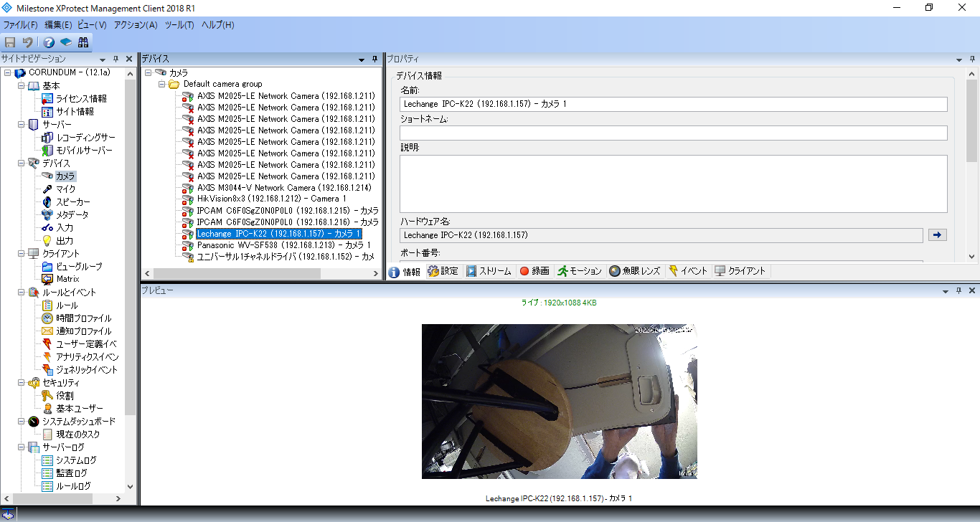Open the ヘルプ(H) menu
Screen dimensions: 980x522
pyautogui.click(x=218, y=25)
